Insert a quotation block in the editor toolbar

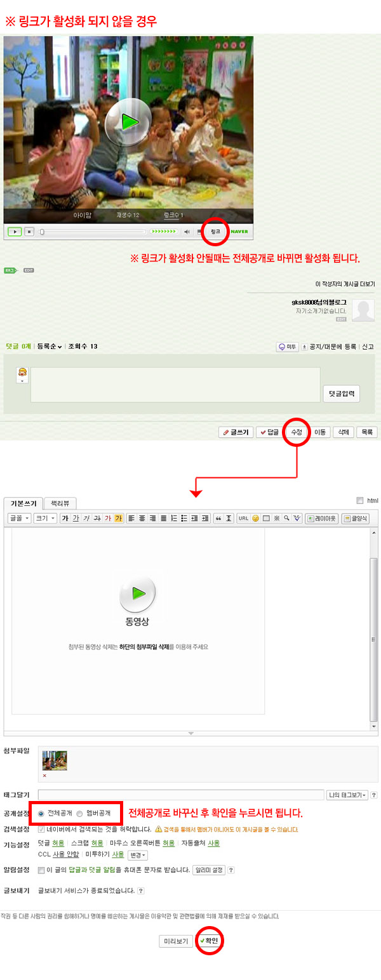pyautogui.click(x=218, y=519)
